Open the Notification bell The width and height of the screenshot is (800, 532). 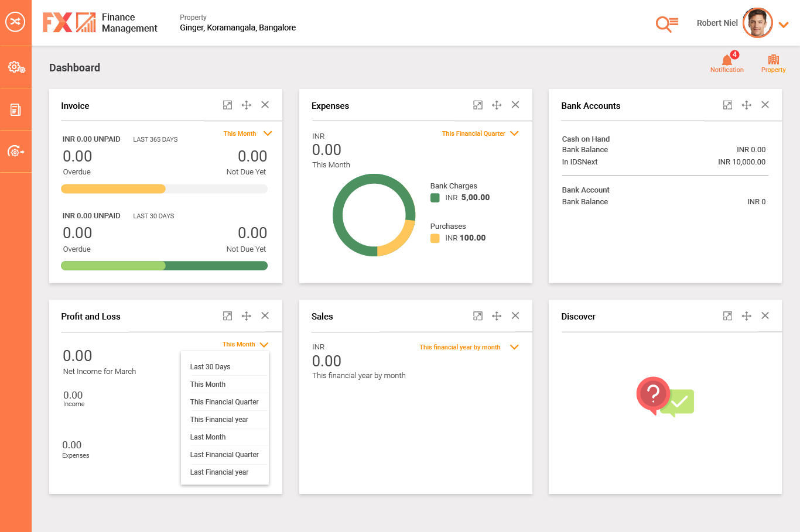(x=727, y=61)
